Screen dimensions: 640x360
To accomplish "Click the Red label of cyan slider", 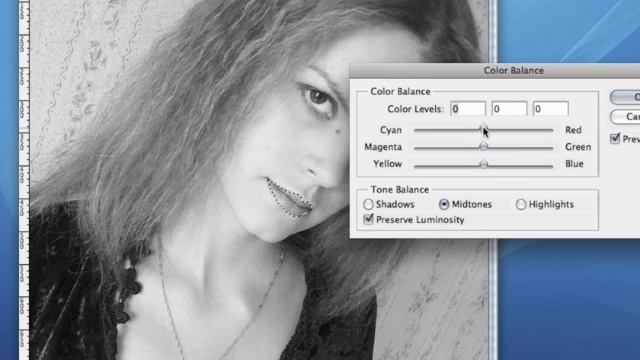I will (573, 130).
